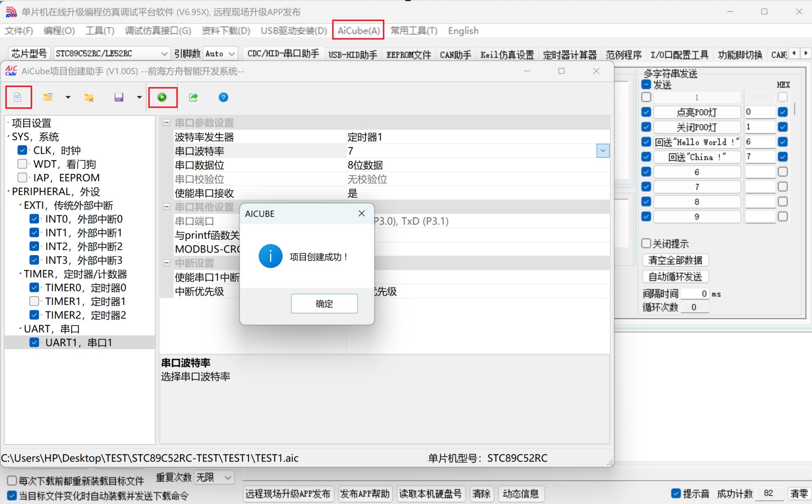Enable WDT watchdog checkbox
Image resolution: width=812 pixels, height=504 pixels.
[x=22, y=164]
